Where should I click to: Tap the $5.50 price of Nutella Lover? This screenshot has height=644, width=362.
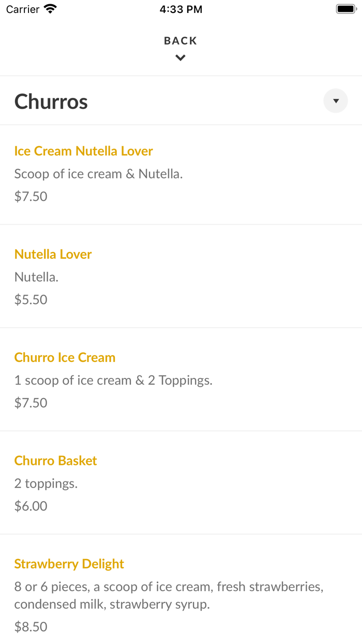[31, 299]
